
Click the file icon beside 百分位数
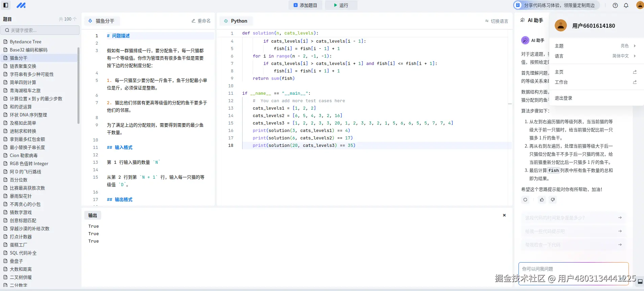(5, 180)
